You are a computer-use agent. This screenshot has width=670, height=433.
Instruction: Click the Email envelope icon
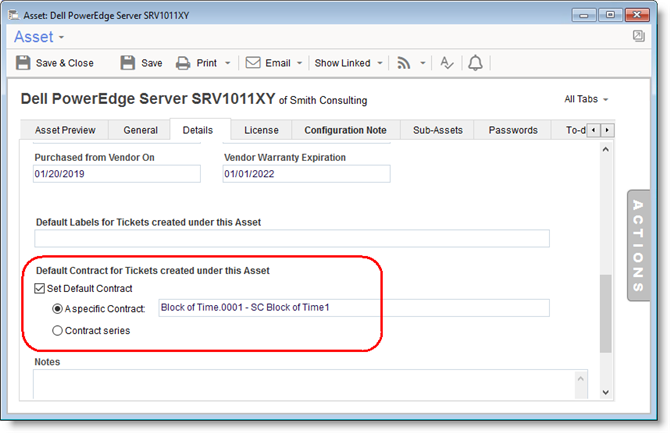(253, 62)
